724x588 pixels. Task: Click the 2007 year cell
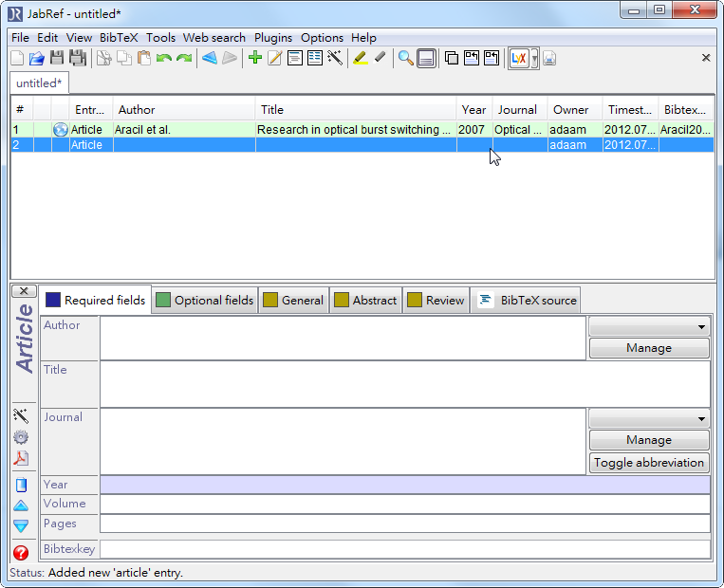(474, 130)
